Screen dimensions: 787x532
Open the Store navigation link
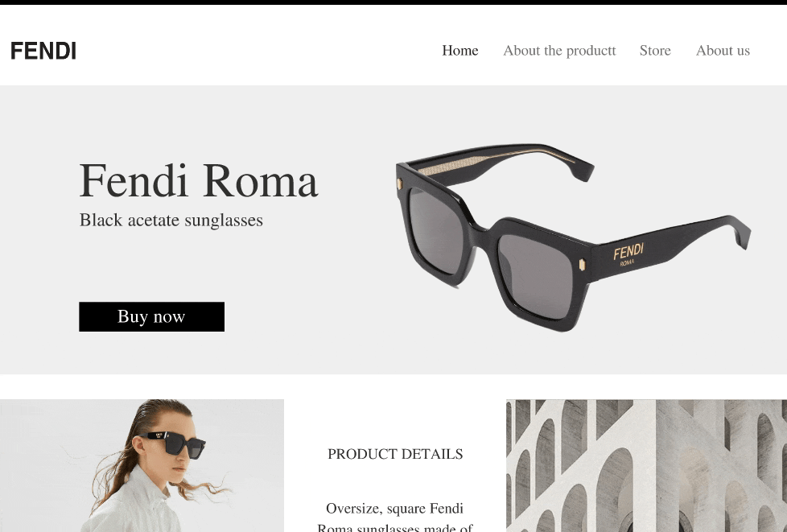[x=654, y=50]
